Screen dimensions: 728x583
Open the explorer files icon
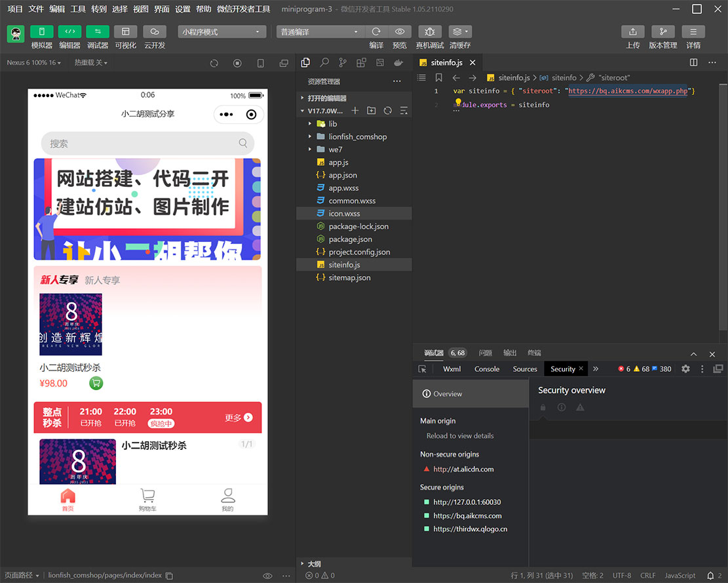click(305, 62)
